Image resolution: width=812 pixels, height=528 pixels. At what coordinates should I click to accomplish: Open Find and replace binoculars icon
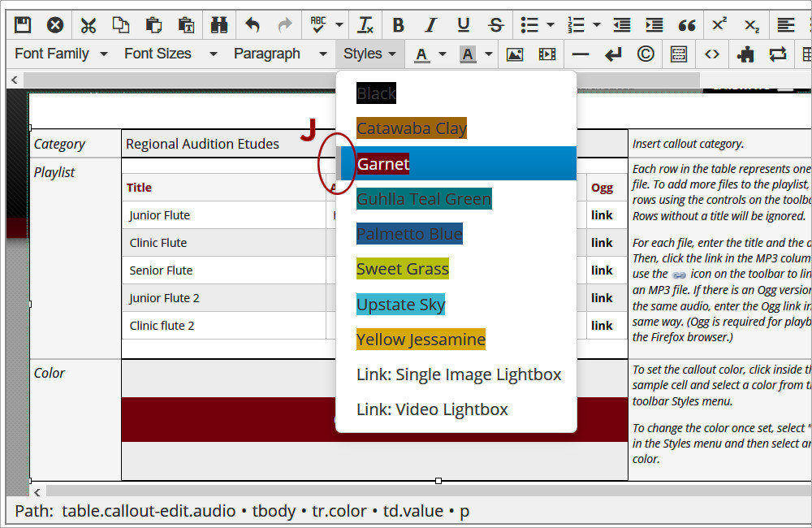click(219, 25)
